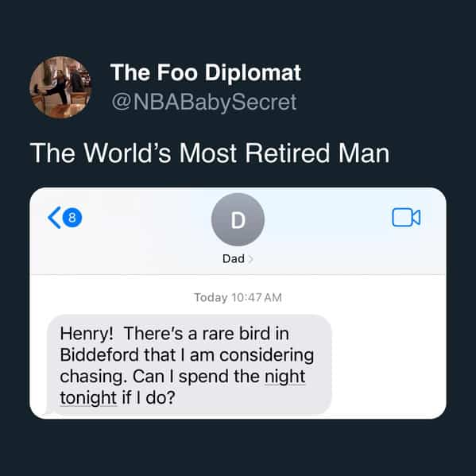Select the tweet text World's Most Retired Man
This screenshot has width=476, height=476.
237,153
